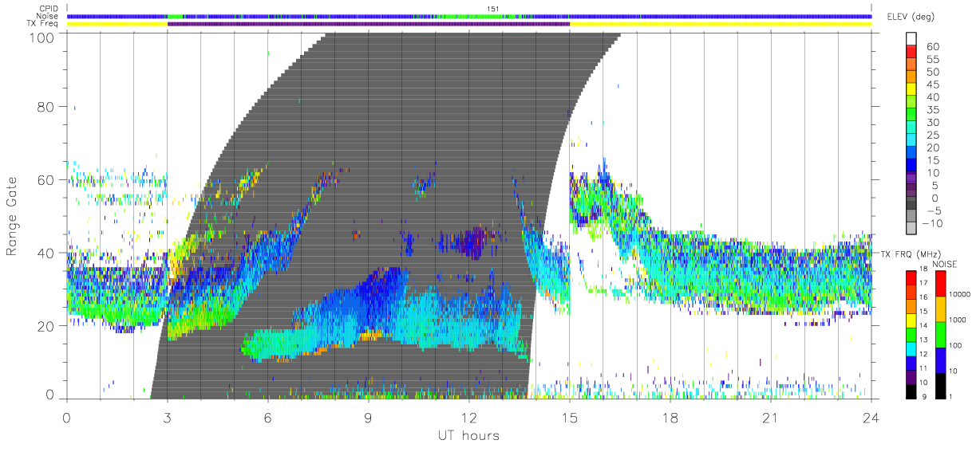The height and width of the screenshot is (452, 980).
Task: Click the yellow TX Freq bar segment after 15 UT
Action: (720, 24)
